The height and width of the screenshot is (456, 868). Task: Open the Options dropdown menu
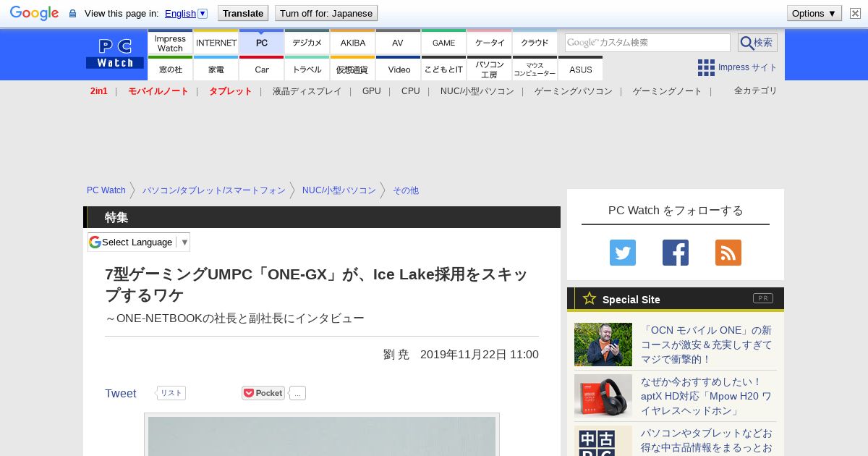click(814, 13)
